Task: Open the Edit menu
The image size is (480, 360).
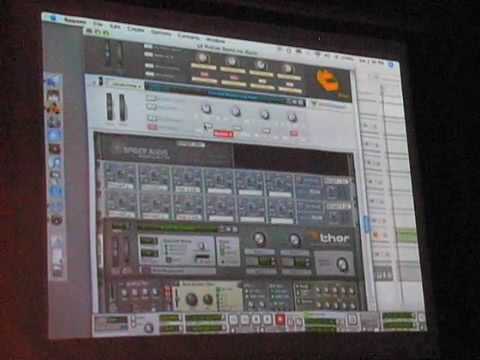Action: coord(115,27)
